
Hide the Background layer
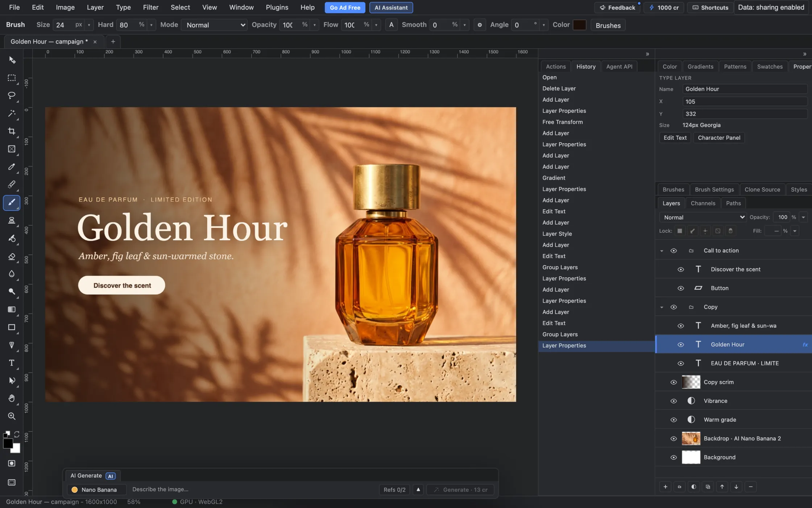pos(674,457)
